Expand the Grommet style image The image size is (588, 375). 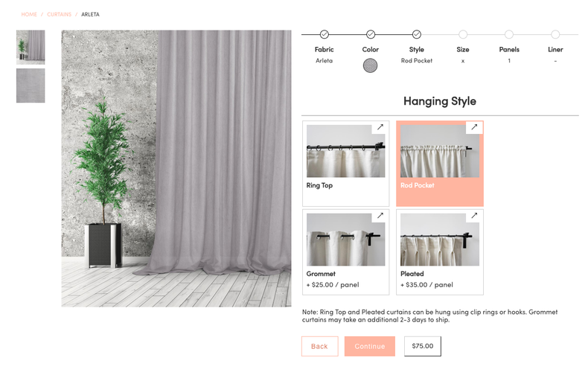coord(380,216)
